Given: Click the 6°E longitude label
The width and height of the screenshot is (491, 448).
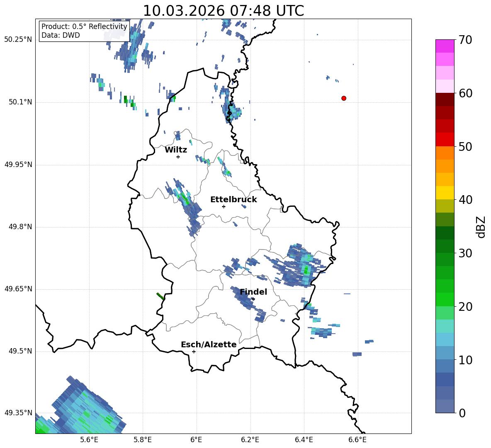Looking at the screenshot, I should [x=196, y=440].
